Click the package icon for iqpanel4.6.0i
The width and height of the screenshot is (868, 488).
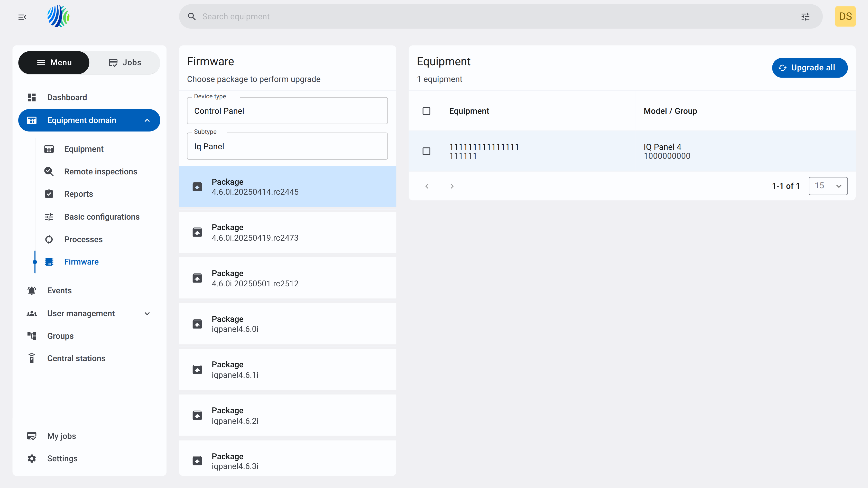[x=197, y=324]
